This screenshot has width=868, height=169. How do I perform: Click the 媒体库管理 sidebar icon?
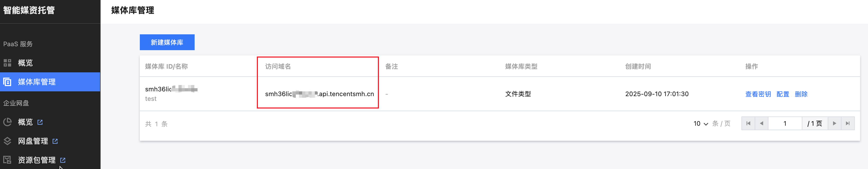coord(7,82)
